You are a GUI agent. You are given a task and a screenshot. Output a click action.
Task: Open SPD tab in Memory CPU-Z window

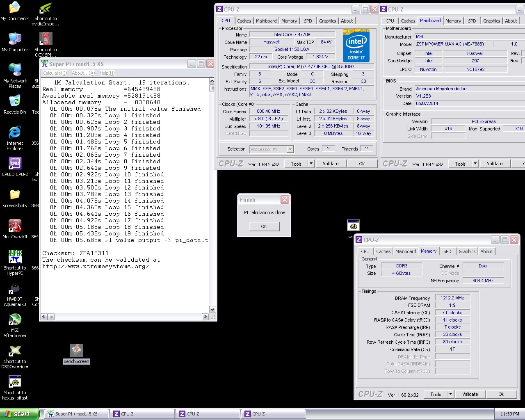tap(447, 251)
